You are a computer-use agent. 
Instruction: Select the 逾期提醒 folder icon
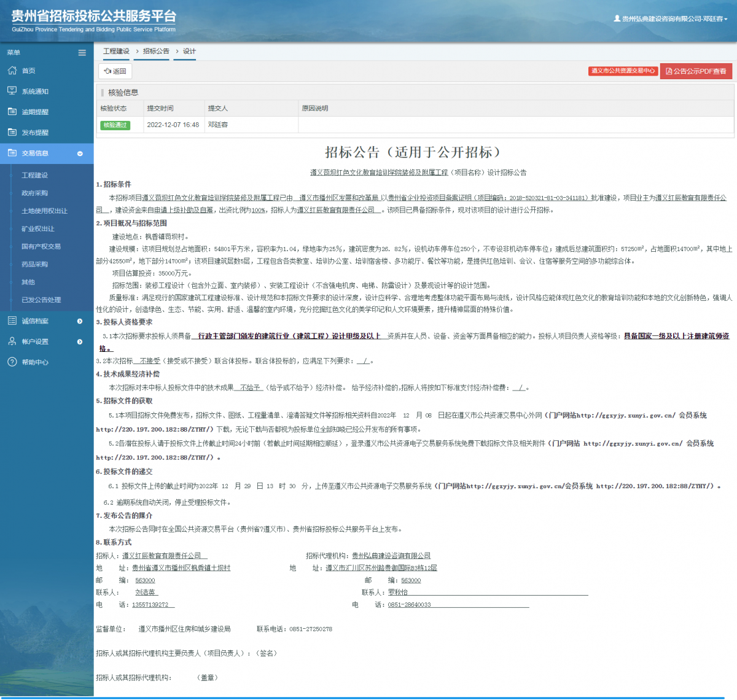(12, 111)
